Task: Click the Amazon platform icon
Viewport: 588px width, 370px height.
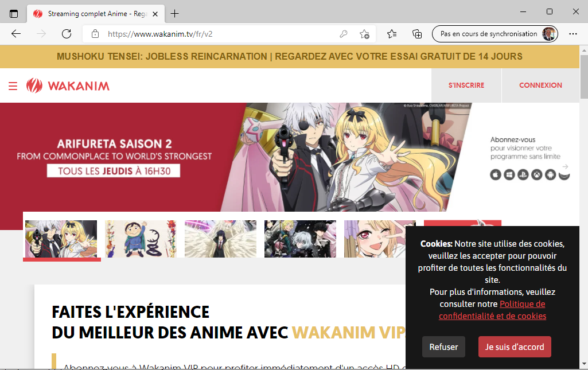Action: pyautogui.click(x=564, y=176)
